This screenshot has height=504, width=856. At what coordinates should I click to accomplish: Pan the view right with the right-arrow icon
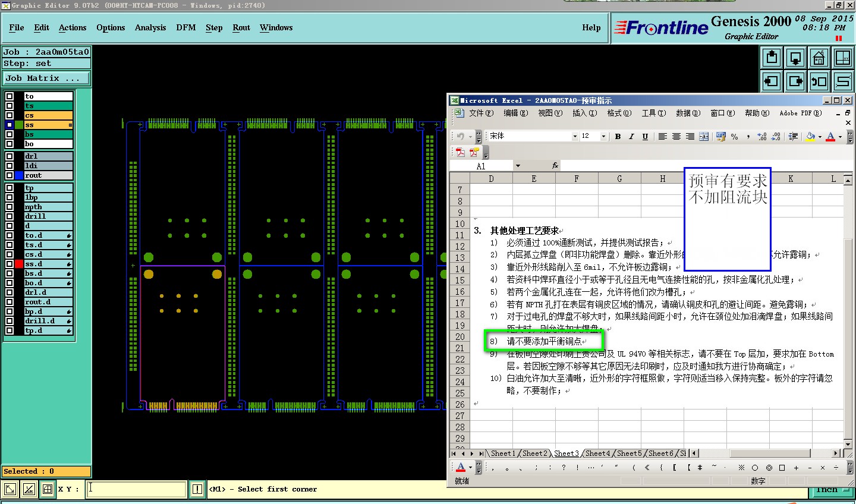pyautogui.click(x=795, y=81)
